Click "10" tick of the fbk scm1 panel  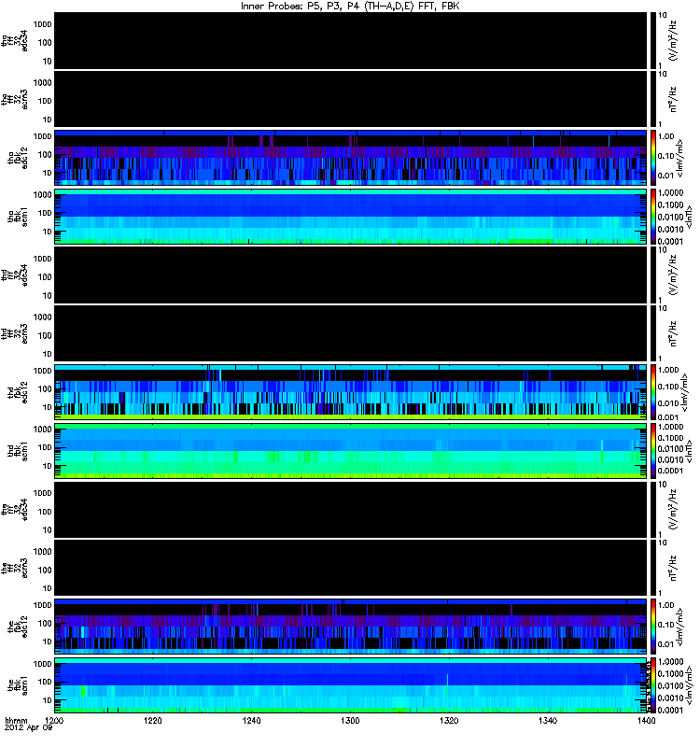[x=47, y=701]
